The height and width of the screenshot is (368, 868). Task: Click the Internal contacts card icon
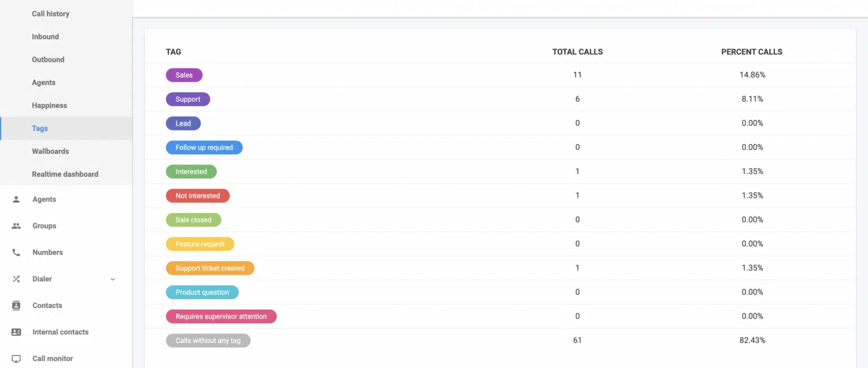coord(16,332)
